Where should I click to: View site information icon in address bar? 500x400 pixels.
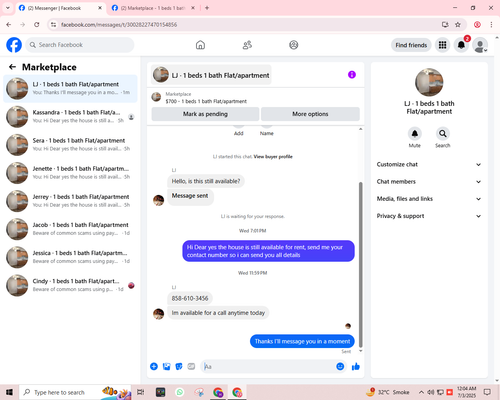tap(54, 25)
